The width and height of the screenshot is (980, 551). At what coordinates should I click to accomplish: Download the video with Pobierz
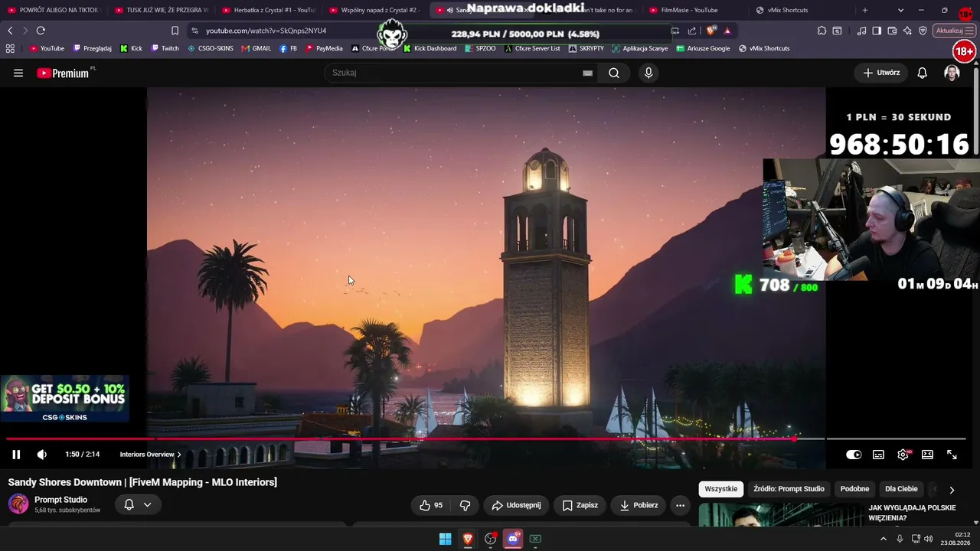click(x=639, y=505)
